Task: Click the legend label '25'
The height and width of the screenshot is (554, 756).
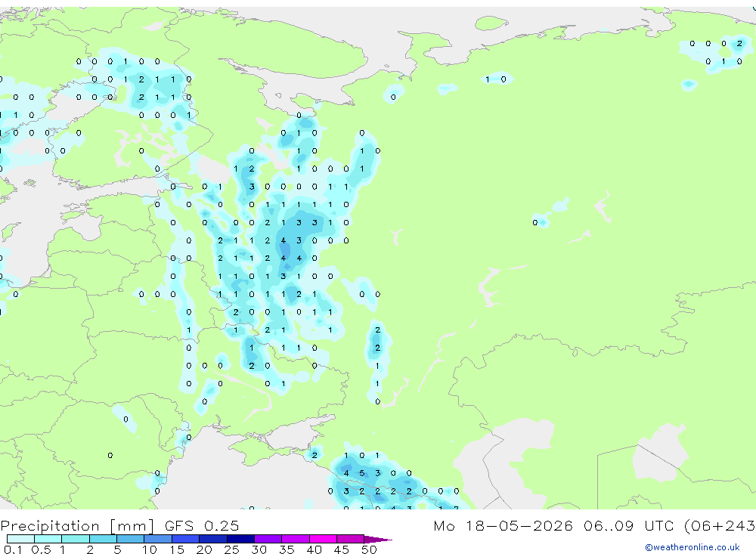Action: tap(231, 549)
